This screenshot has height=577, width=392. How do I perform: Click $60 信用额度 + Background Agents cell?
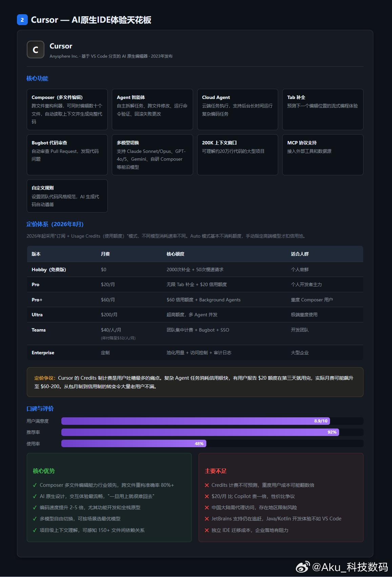(x=204, y=300)
